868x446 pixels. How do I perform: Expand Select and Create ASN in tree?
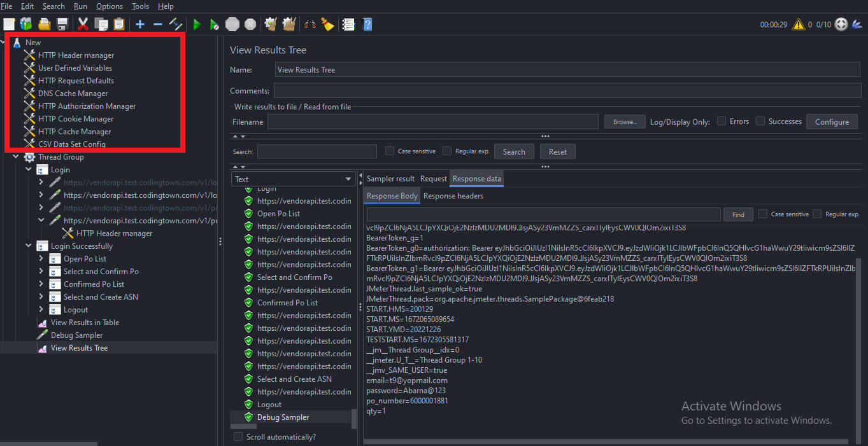tap(41, 297)
